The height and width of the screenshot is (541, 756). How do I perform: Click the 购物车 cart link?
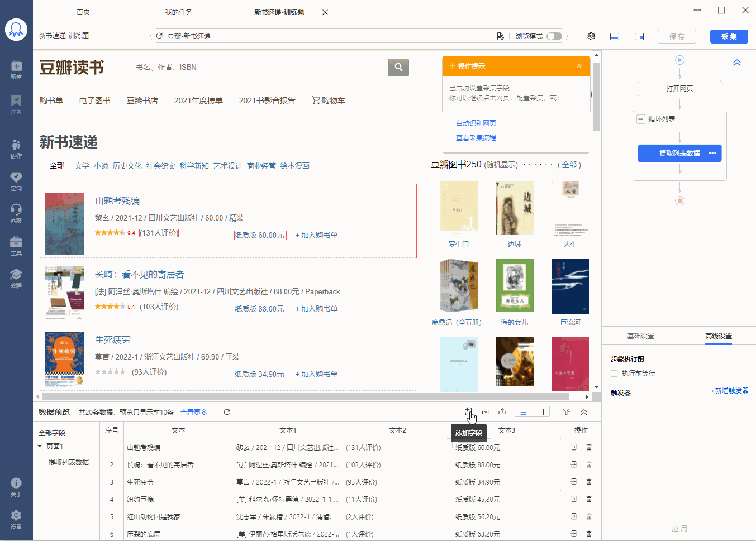329,100
